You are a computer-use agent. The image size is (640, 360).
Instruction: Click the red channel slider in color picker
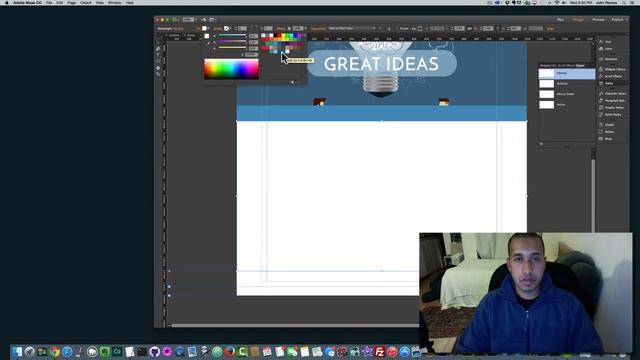pyautogui.click(x=232, y=36)
